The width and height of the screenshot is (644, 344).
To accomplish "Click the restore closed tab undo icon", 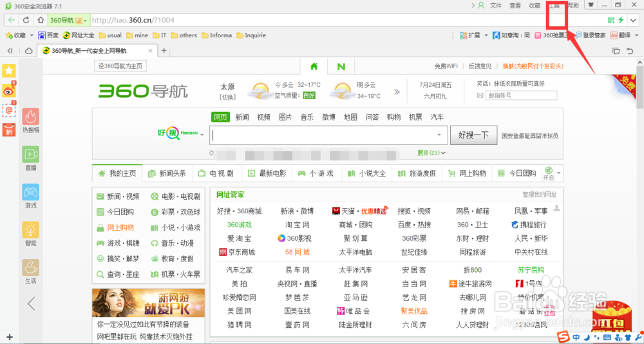I will tap(630, 51).
